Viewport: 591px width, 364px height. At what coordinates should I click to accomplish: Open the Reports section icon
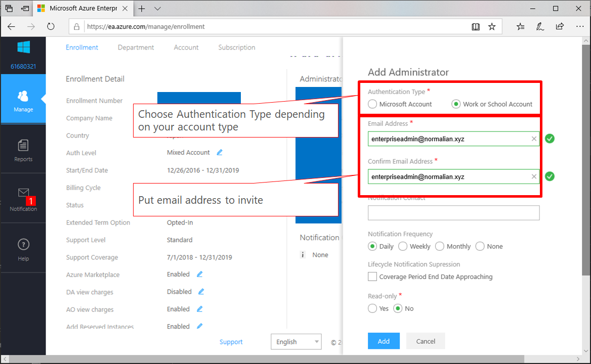[x=23, y=145]
